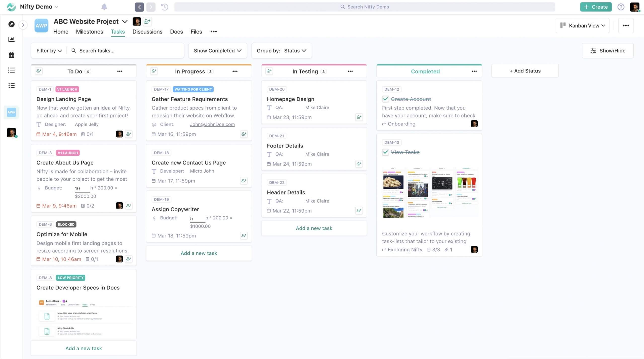This screenshot has height=359, width=644.
Task: Toggle the Show/Hide columns button
Action: point(608,50)
